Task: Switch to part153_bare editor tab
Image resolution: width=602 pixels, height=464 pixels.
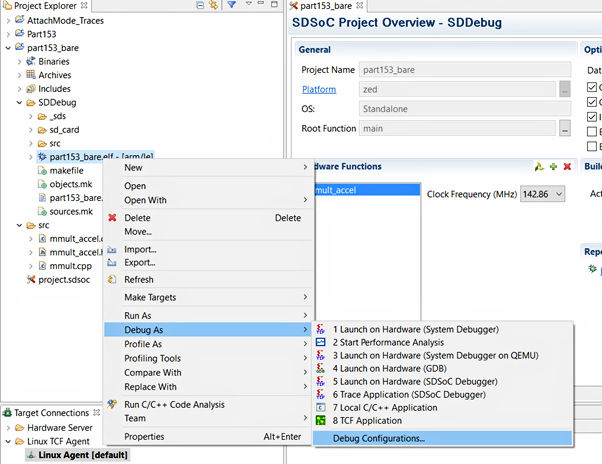Action: pyautogui.click(x=326, y=6)
